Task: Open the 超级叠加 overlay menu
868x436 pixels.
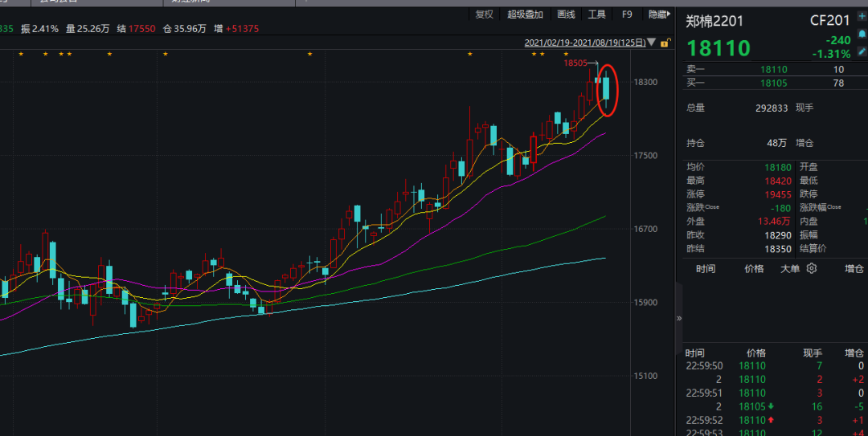Action: click(x=526, y=14)
